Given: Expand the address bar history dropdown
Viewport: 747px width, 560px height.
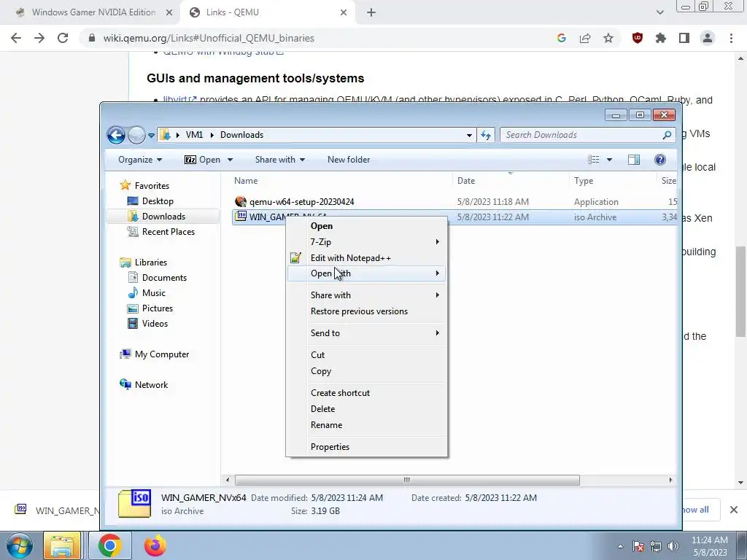Looking at the screenshot, I should point(469,135).
